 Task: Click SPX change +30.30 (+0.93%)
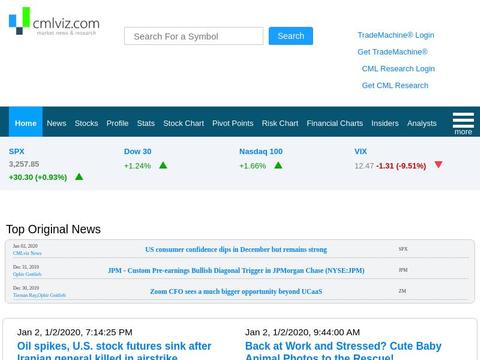pyautogui.click(x=38, y=177)
